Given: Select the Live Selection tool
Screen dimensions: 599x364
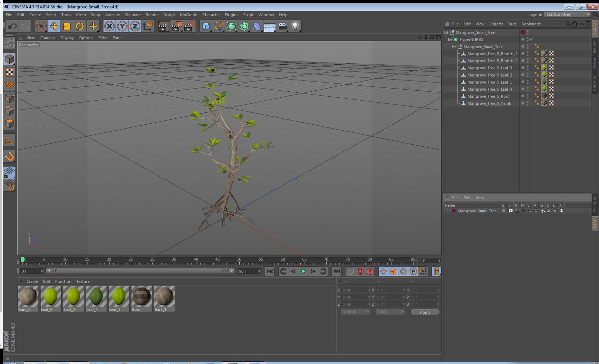Looking at the screenshot, I should [x=41, y=26].
